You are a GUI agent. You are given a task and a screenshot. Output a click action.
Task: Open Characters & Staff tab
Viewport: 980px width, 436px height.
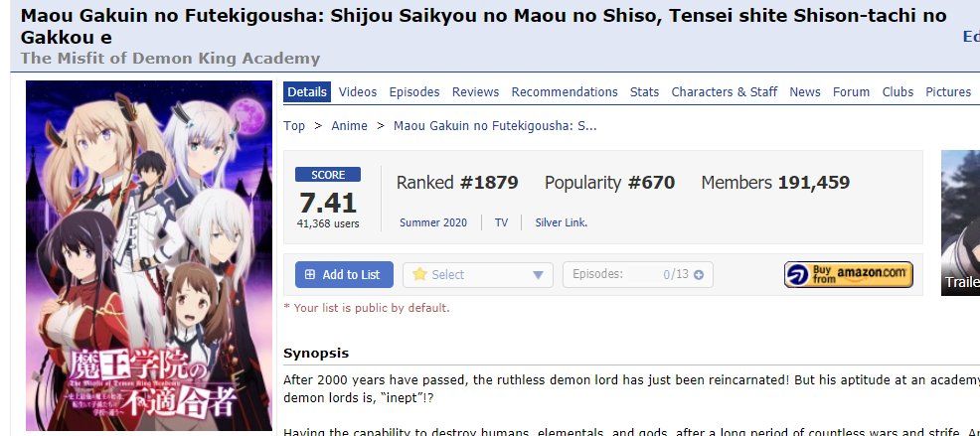[x=724, y=92]
